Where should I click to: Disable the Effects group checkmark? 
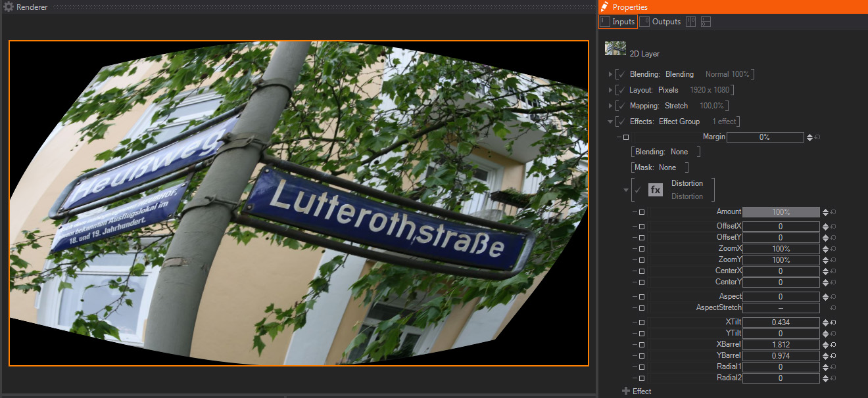[x=621, y=122]
